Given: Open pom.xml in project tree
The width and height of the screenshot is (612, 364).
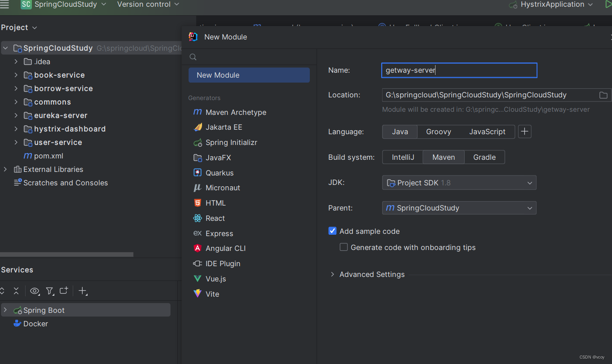Looking at the screenshot, I should [x=48, y=156].
